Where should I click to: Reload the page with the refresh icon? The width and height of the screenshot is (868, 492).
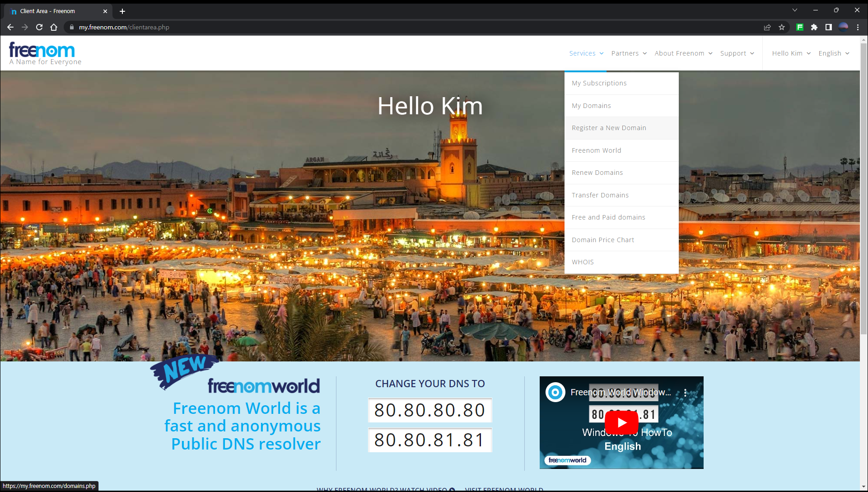click(39, 27)
